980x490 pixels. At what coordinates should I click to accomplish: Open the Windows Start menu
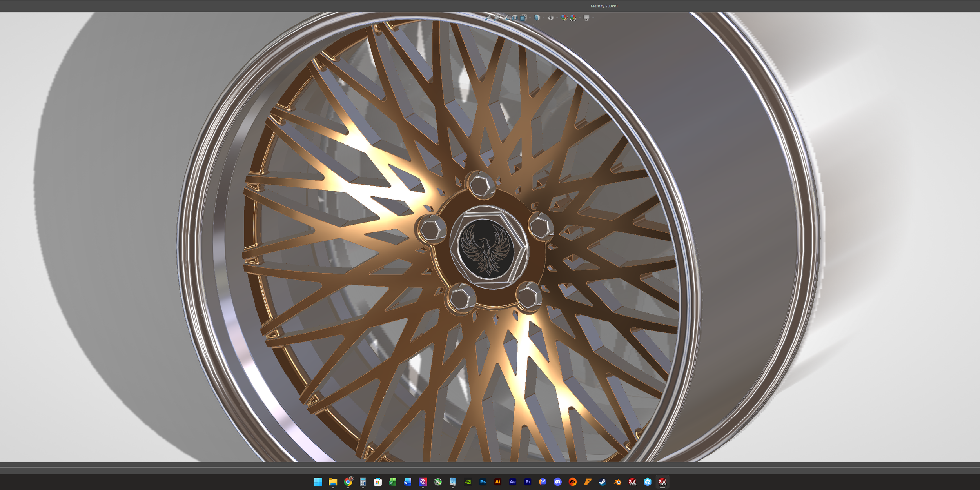[x=318, y=482]
